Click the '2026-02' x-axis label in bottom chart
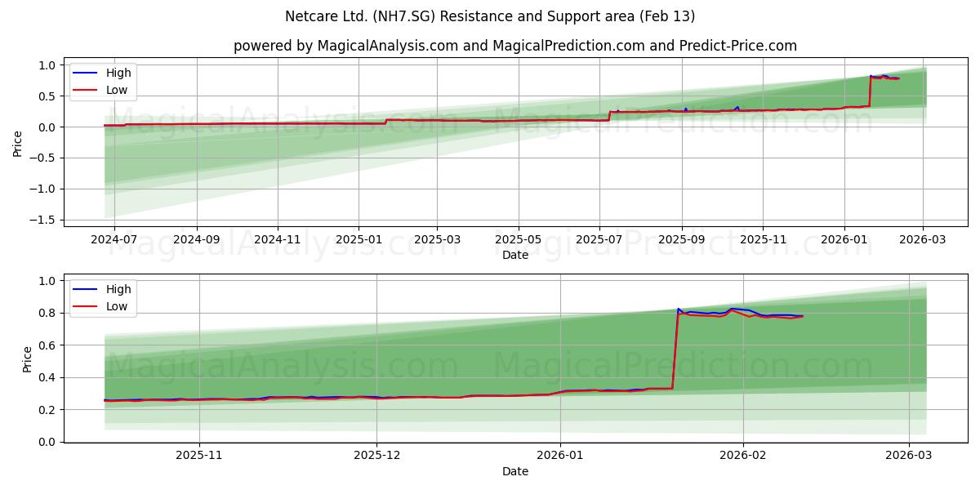 pyautogui.click(x=743, y=457)
